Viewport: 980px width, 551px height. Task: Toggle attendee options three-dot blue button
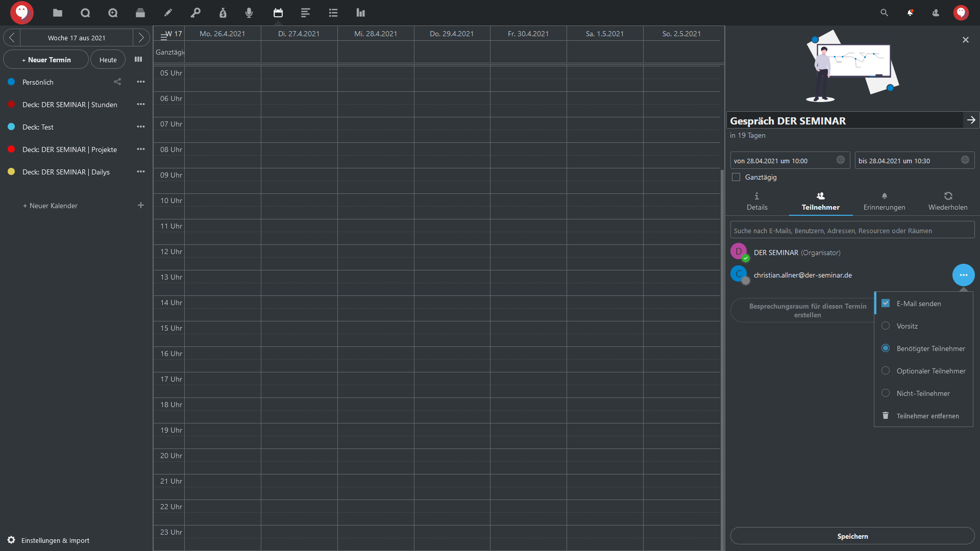click(x=963, y=275)
